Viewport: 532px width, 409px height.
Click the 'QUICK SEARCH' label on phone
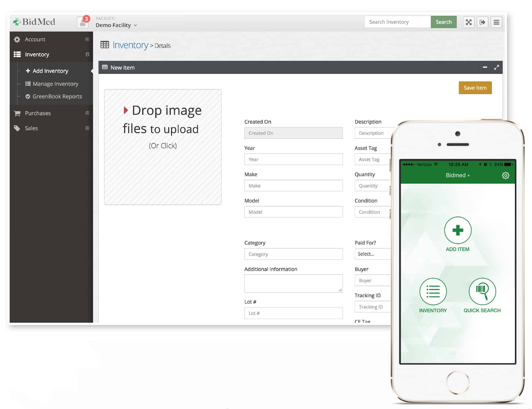482,310
